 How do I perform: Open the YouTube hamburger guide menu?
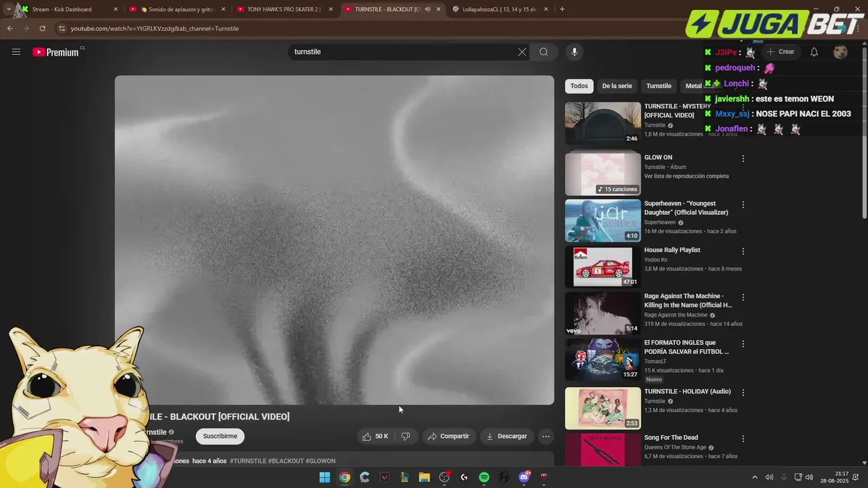point(16,52)
